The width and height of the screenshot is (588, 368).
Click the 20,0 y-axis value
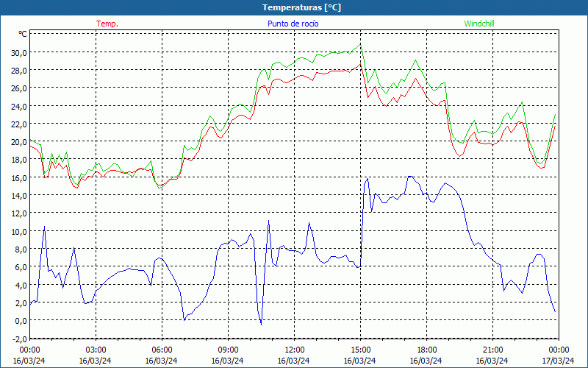click(19, 141)
